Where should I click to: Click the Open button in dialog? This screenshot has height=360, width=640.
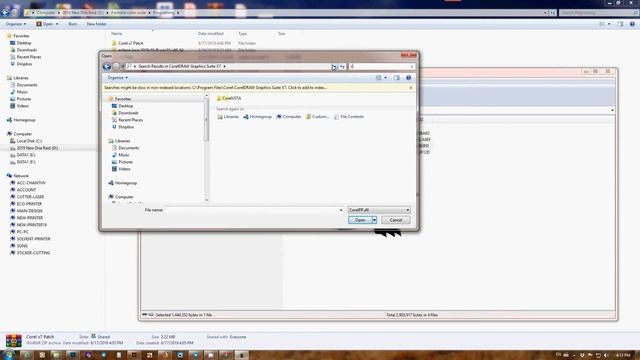point(360,220)
